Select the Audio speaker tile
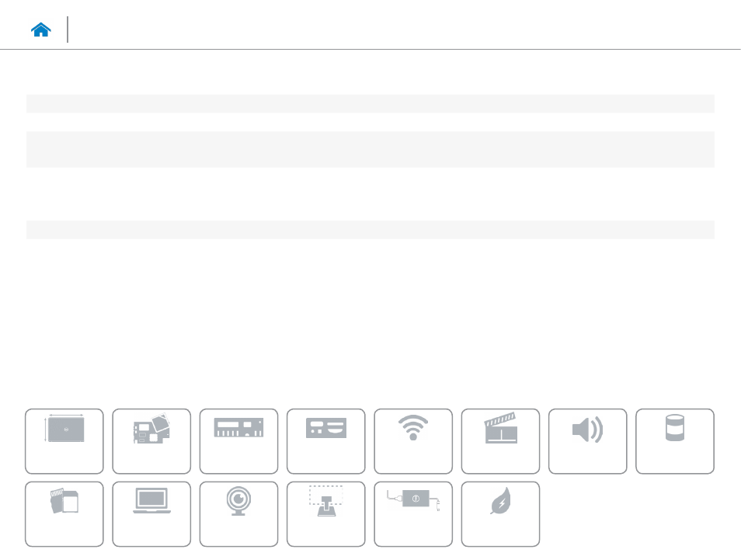Image resolution: width=741 pixels, height=560 pixels. point(587,441)
